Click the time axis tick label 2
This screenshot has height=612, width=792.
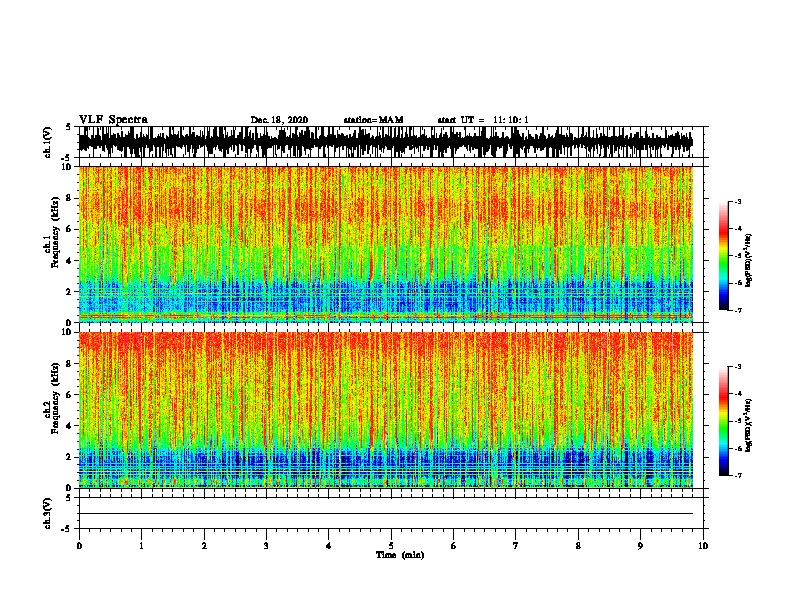[x=204, y=546]
